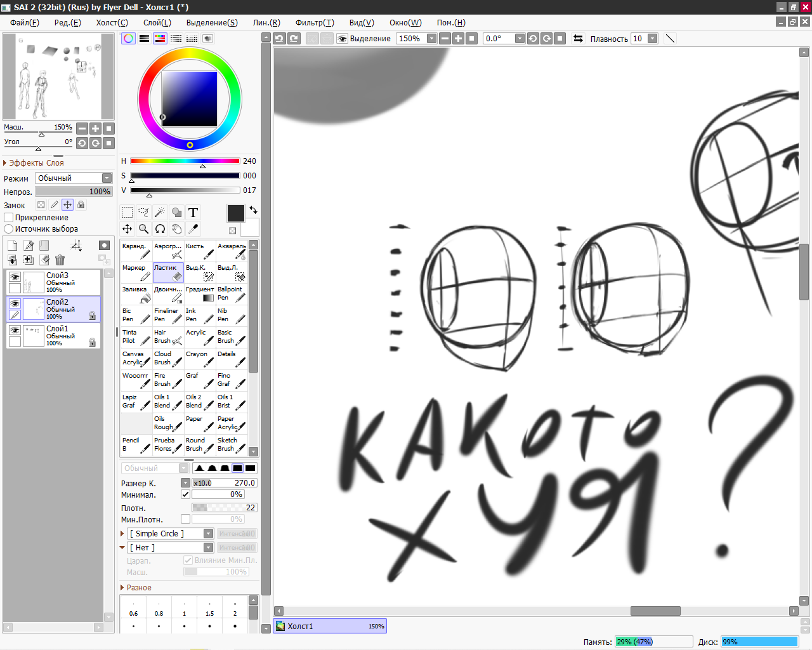Undo the last action in the toolbar
Screen dimensions: 812x650
pyautogui.click(x=279, y=39)
